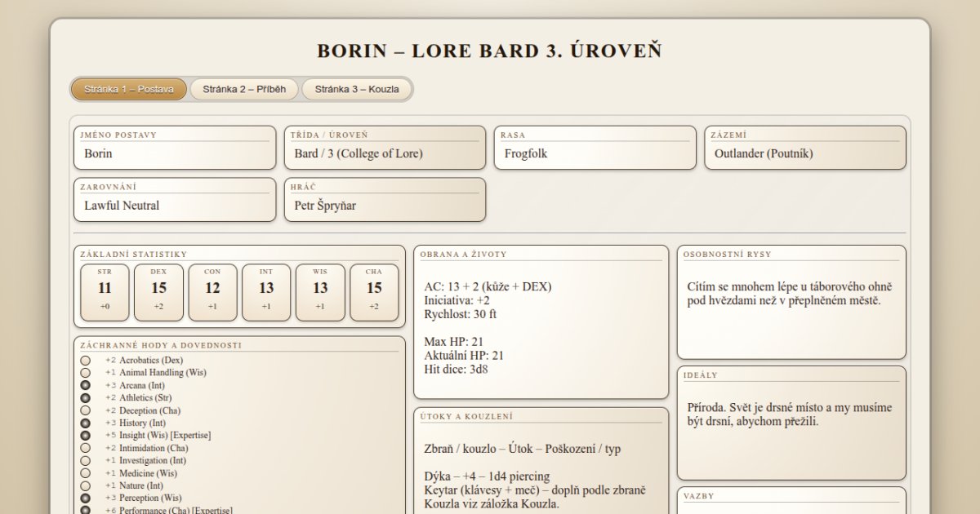Click the Hráč field with Petr Špryňar
The width and height of the screenshot is (980, 514).
385,206
